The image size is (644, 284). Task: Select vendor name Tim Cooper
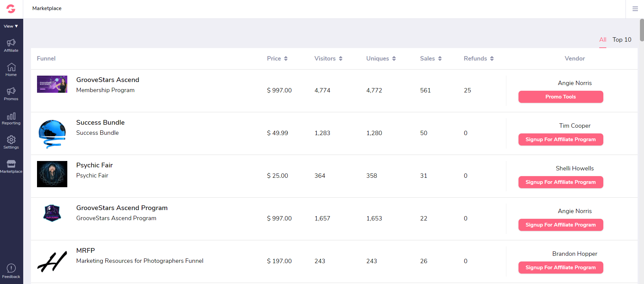point(575,126)
